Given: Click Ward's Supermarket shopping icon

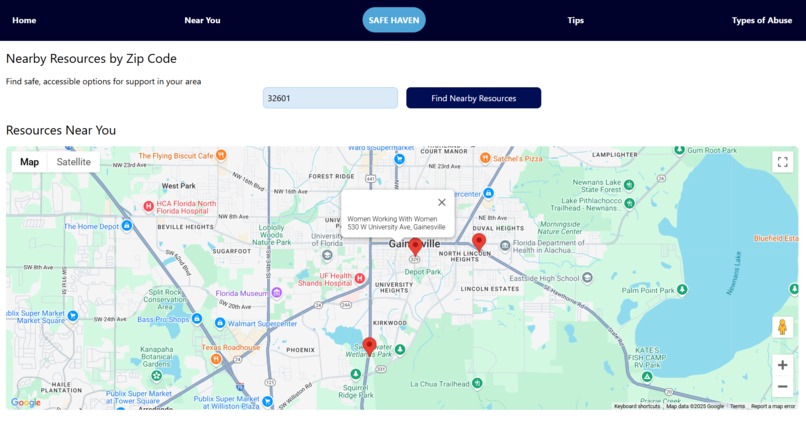Looking at the screenshot, I should (x=399, y=159).
